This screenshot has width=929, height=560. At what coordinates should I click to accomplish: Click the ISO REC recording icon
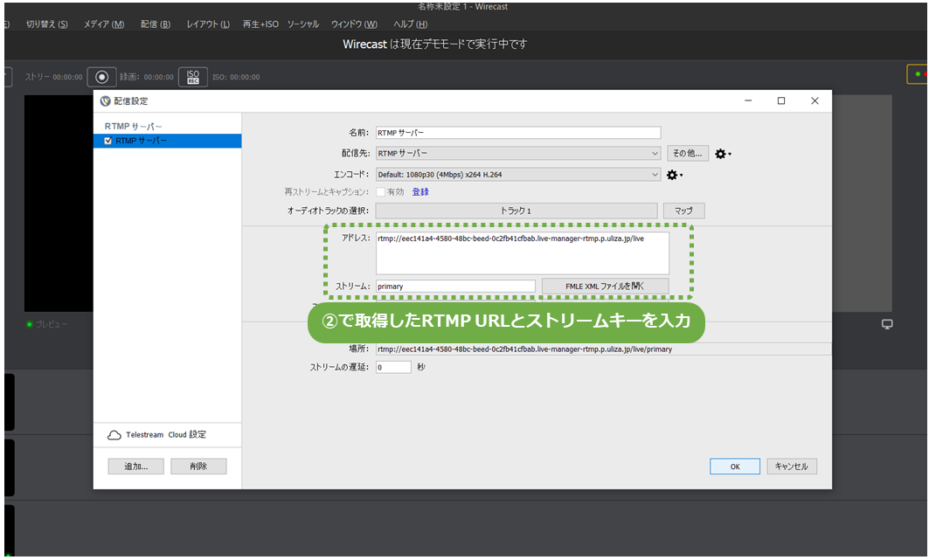192,77
